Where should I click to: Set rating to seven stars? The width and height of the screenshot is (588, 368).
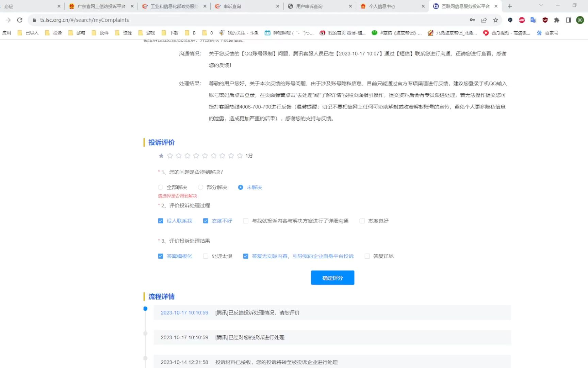pos(214,156)
